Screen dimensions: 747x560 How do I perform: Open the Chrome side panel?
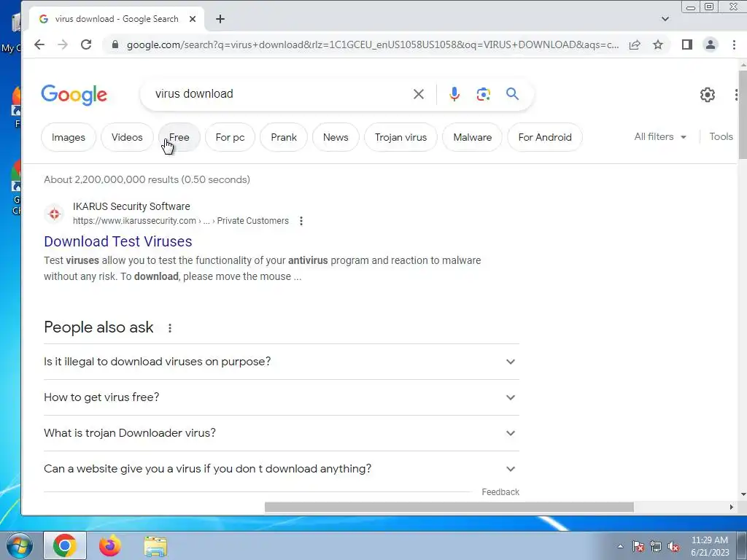click(686, 44)
